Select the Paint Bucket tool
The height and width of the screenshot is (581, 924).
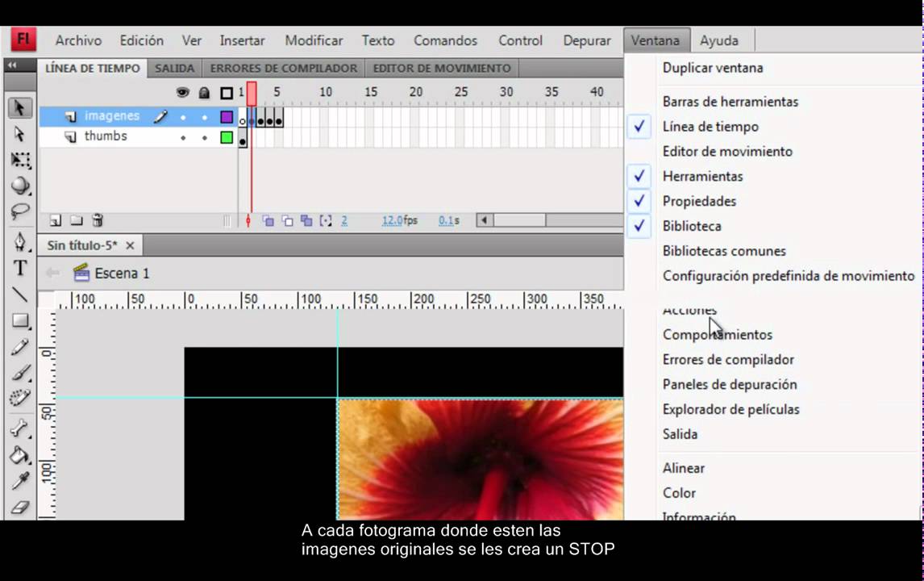click(x=20, y=455)
